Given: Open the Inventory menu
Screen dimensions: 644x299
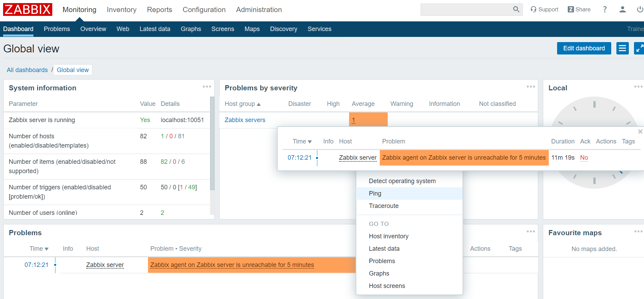Looking at the screenshot, I should click(122, 10).
